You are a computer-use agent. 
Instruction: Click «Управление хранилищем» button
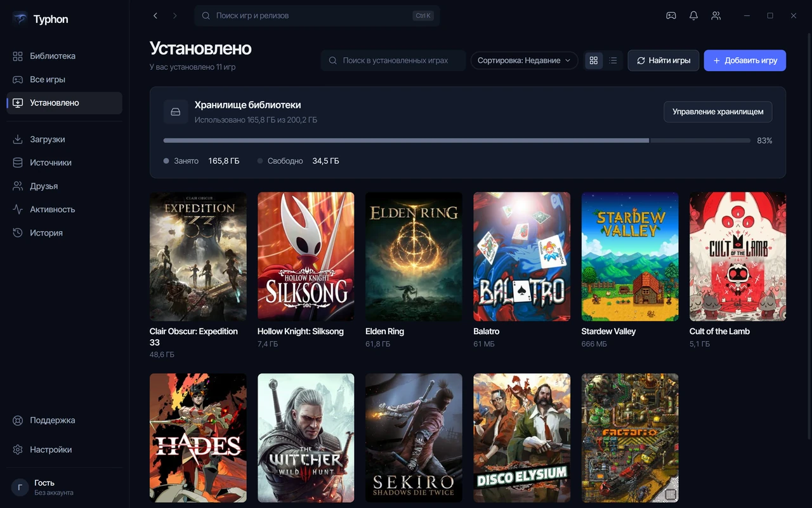[718, 112]
